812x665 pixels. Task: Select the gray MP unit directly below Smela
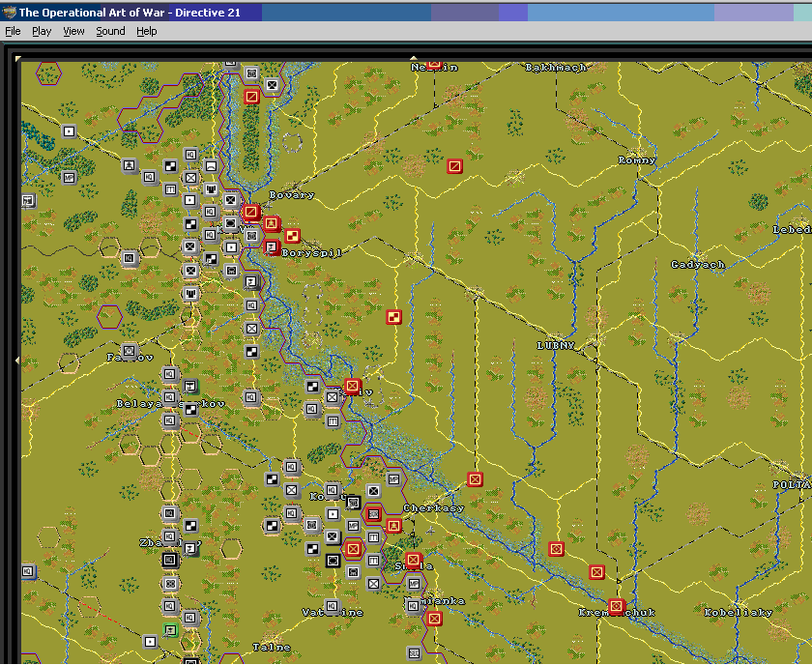[414, 584]
